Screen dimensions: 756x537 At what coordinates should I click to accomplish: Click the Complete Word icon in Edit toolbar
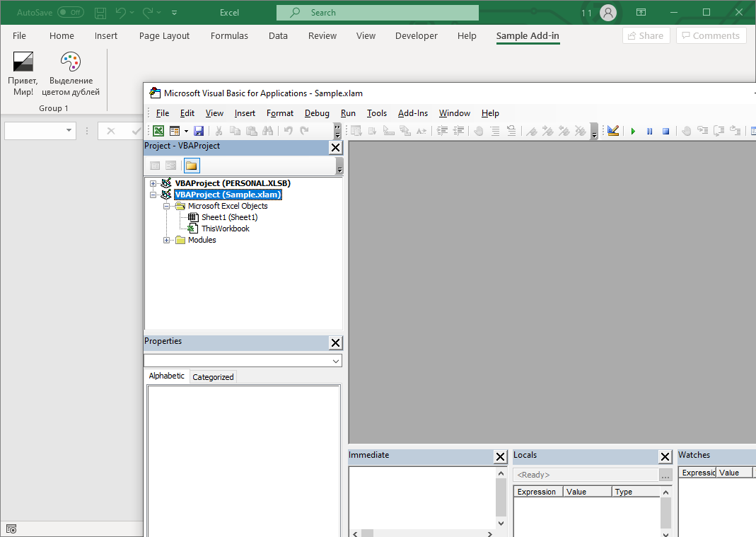pyautogui.click(x=421, y=131)
